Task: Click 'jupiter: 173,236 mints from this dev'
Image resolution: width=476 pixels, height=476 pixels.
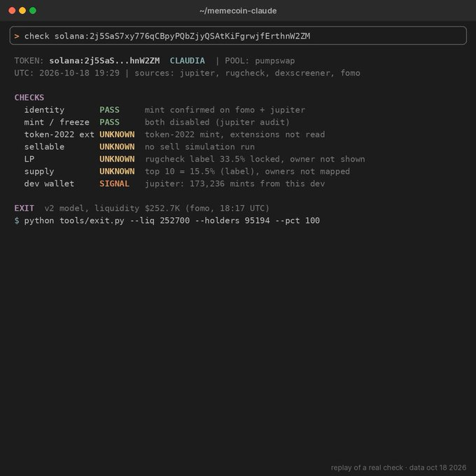Action: point(234,183)
